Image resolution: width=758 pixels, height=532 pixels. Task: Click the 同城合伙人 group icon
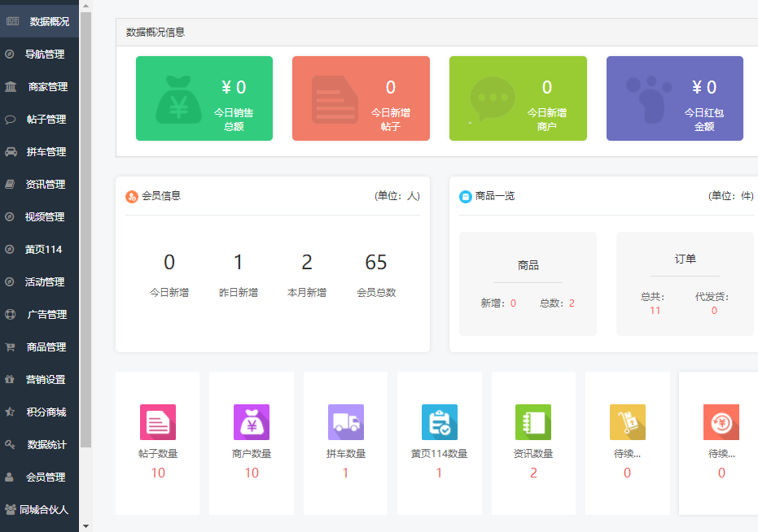(10, 509)
